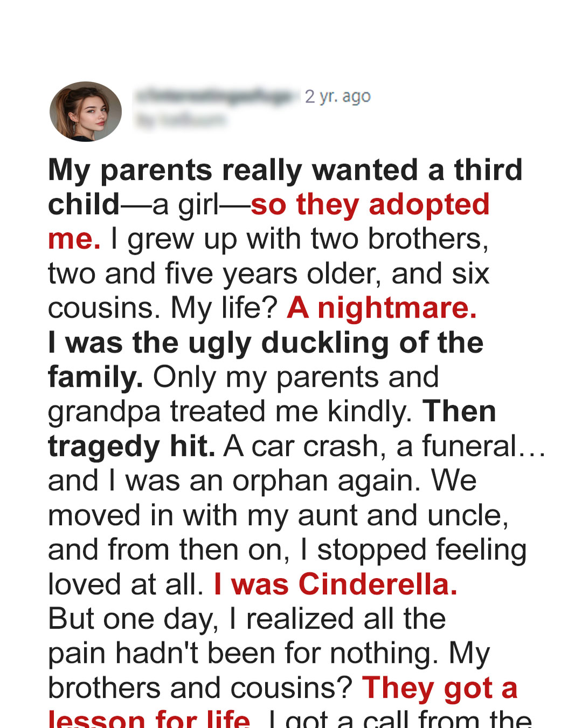Click the red phrase 'I was Cinderella.'
Image resolution: width=582 pixels, height=728 pixels.
[x=336, y=584]
